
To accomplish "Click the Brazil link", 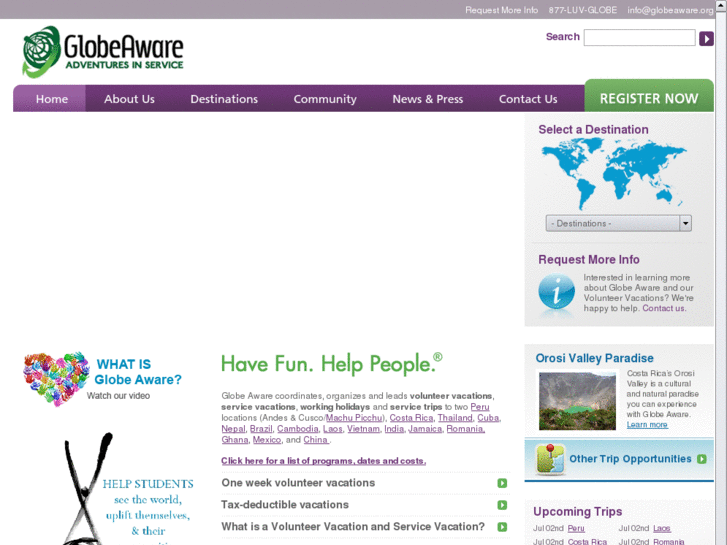I will [x=261, y=429].
